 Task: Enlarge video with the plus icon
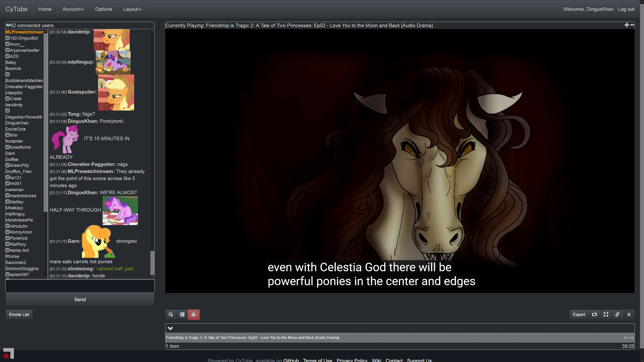[x=627, y=25]
